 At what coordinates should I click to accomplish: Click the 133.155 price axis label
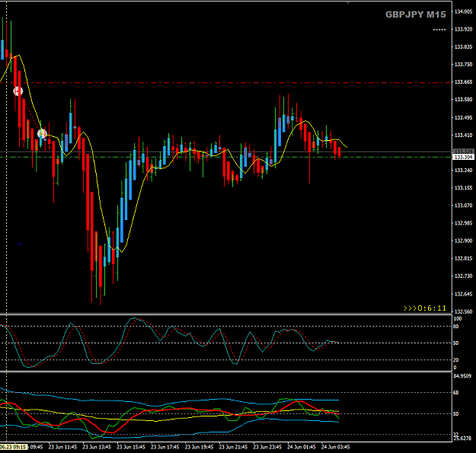point(463,188)
